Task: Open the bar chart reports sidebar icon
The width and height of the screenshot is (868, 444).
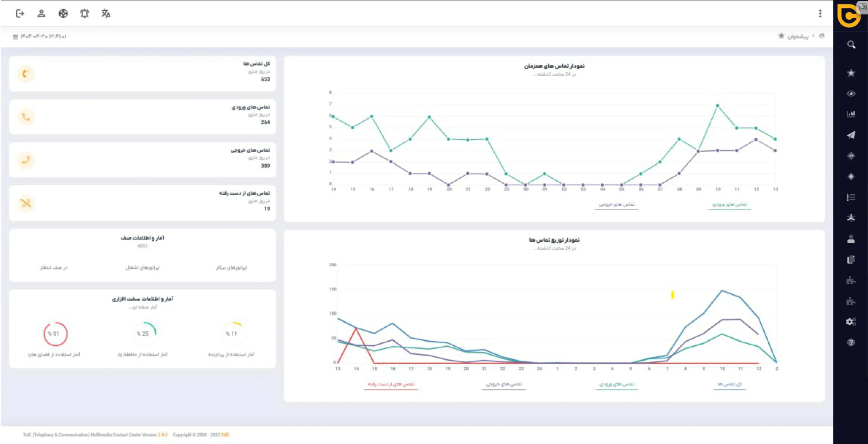Action: click(x=851, y=114)
